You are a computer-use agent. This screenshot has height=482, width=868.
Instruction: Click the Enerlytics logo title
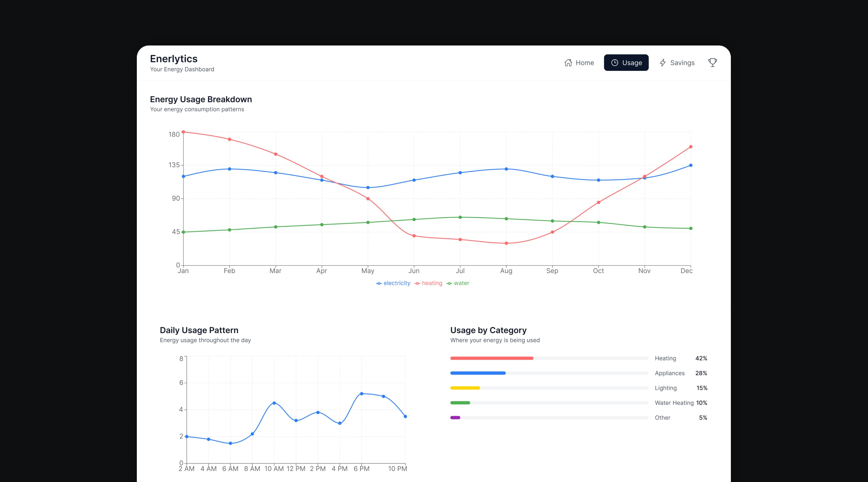(x=174, y=59)
